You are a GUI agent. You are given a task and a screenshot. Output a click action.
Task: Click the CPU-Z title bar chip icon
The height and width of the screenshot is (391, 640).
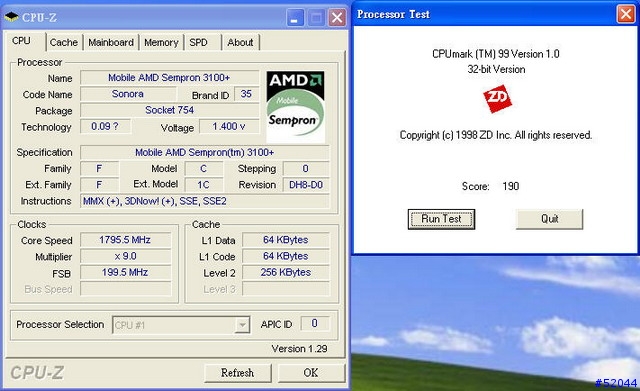[x=11, y=17]
